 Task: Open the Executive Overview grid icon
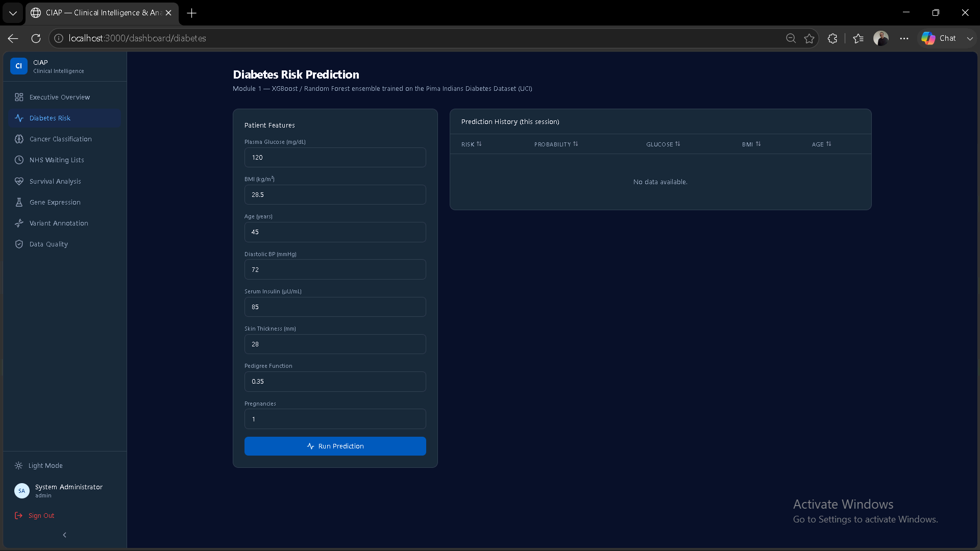[x=19, y=97]
